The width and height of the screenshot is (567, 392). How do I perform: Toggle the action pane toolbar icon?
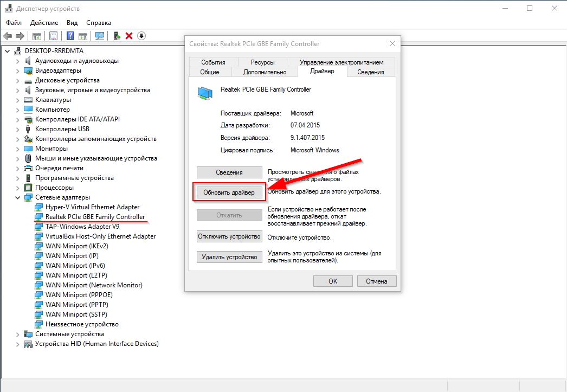(x=83, y=36)
